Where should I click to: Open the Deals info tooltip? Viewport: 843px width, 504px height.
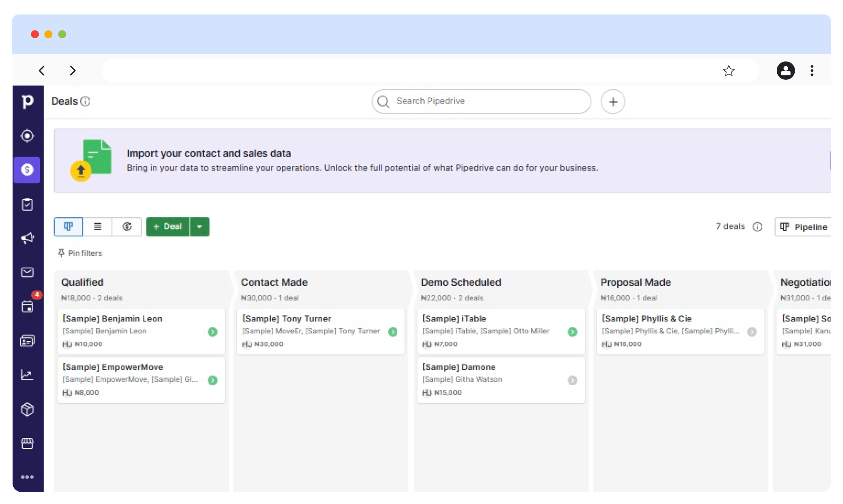86,101
